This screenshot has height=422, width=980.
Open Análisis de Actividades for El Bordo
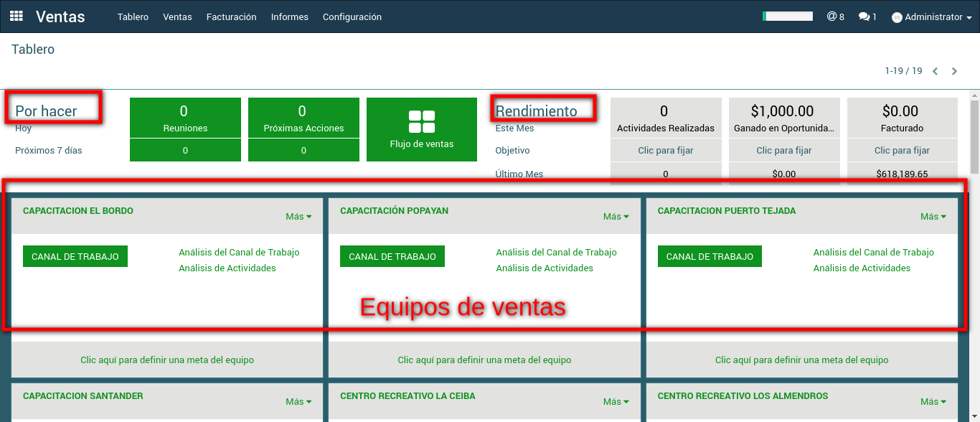click(227, 268)
